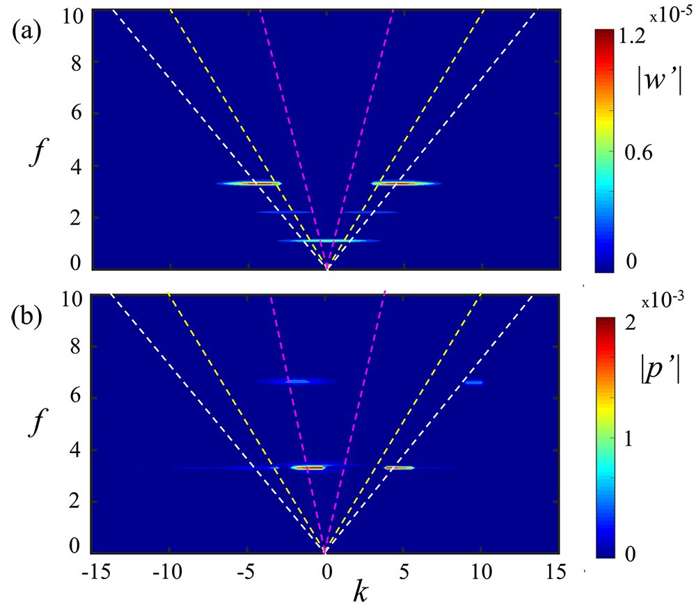Click the top panel's color scale bar
The image size is (696, 616).
pos(604,150)
